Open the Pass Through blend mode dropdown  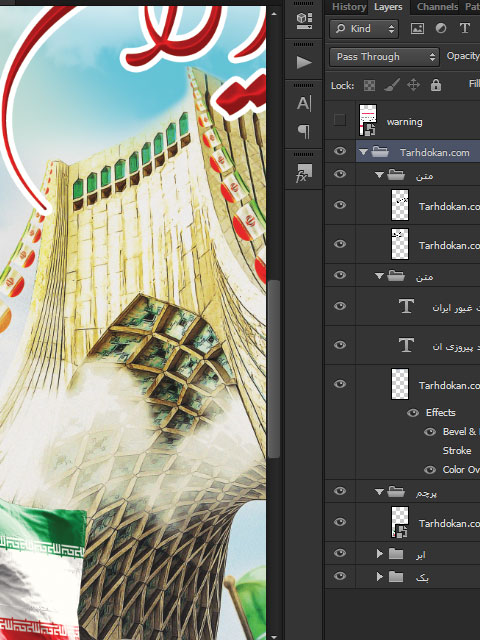coord(384,57)
